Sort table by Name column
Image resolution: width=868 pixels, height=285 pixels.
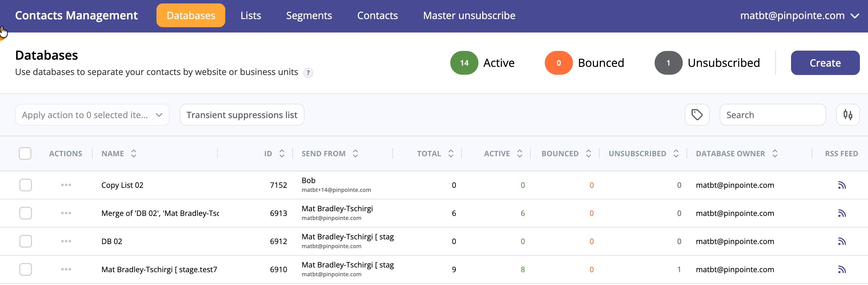(133, 153)
